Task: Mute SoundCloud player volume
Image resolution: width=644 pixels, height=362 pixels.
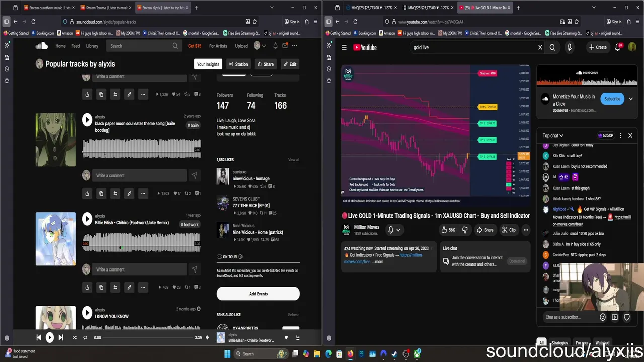Action: point(207,338)
